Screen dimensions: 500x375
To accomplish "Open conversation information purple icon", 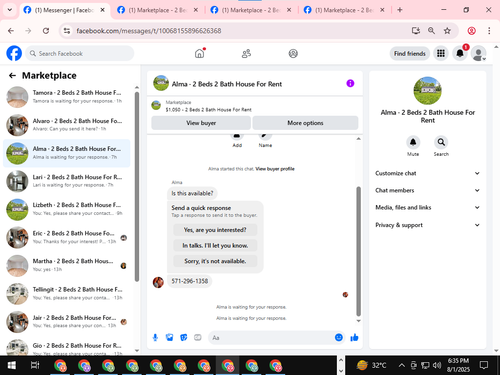I will click(x=350, y=83).
